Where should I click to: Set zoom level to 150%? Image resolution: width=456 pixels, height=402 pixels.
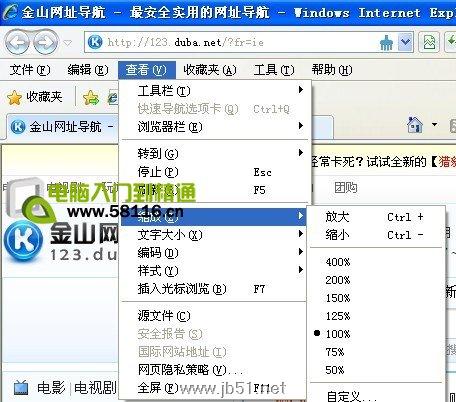376,298
